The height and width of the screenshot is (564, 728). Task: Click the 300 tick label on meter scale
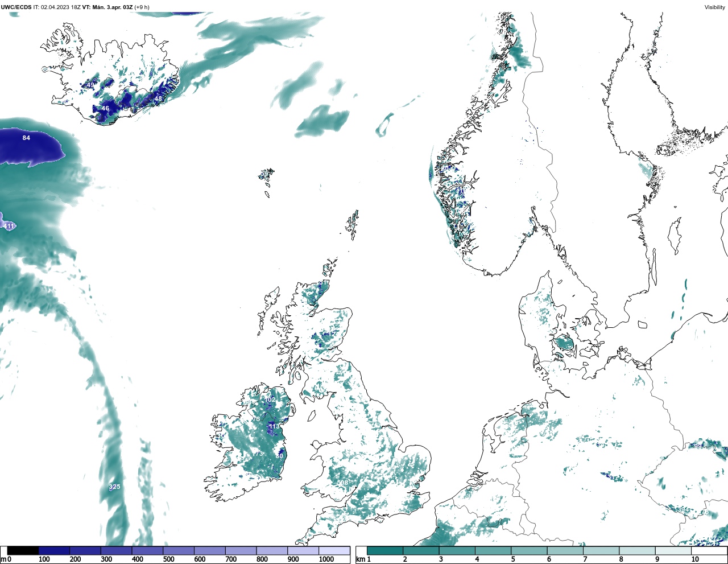pyautogui.click(x=106, y=559)
